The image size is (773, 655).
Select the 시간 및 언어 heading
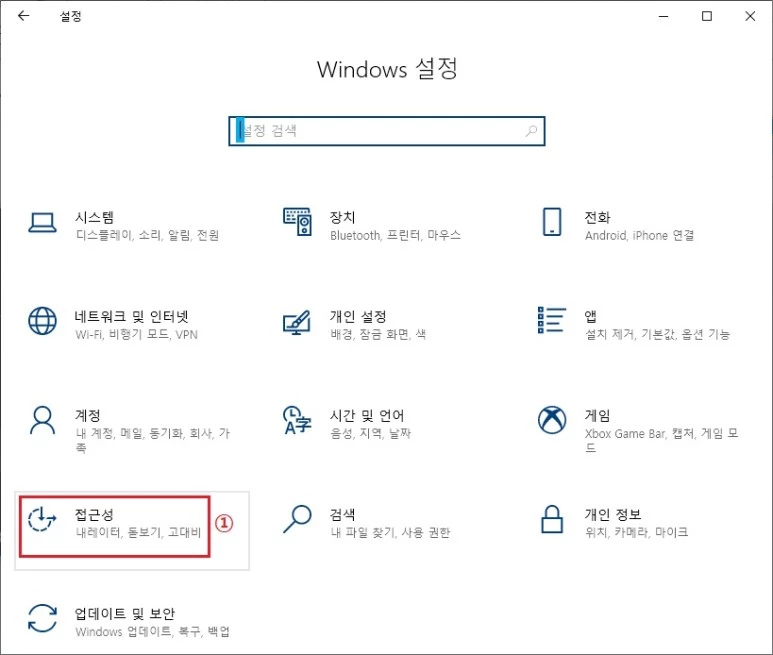[x=367, y=415]
